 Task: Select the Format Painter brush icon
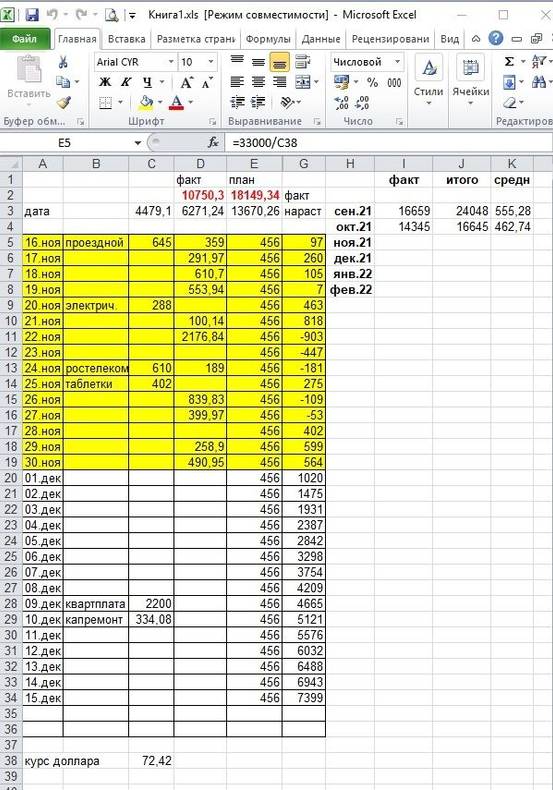[x=63, y=102]
